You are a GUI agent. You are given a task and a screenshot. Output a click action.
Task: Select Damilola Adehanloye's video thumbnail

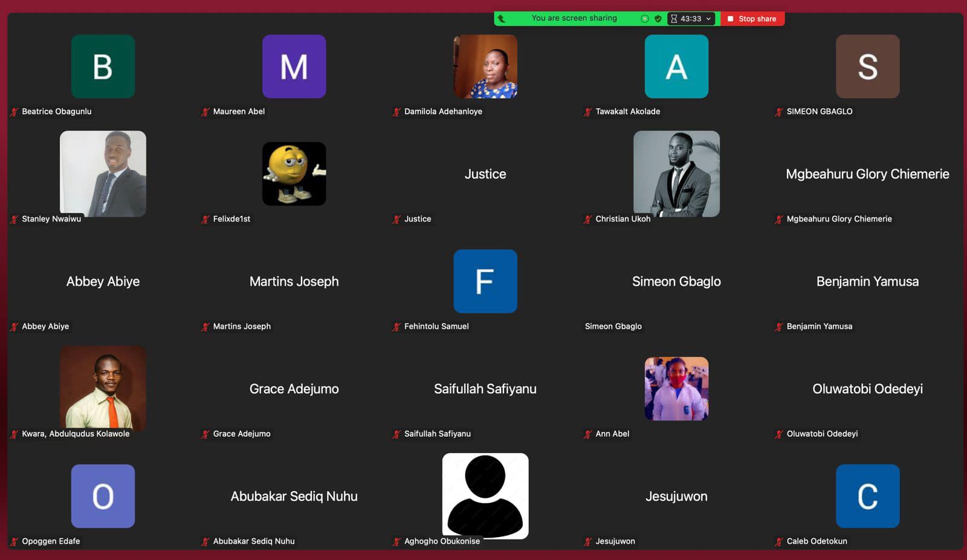click(485, 66)
